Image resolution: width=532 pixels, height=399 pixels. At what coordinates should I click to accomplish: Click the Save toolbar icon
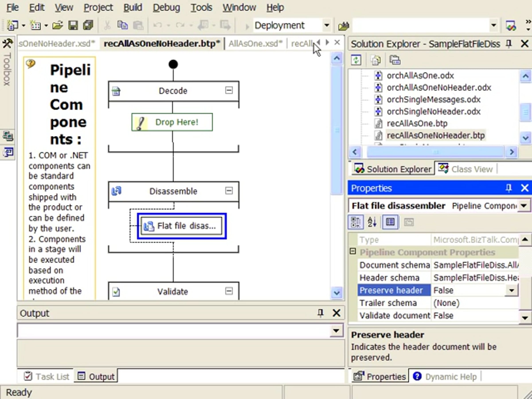tap(73, 25)
